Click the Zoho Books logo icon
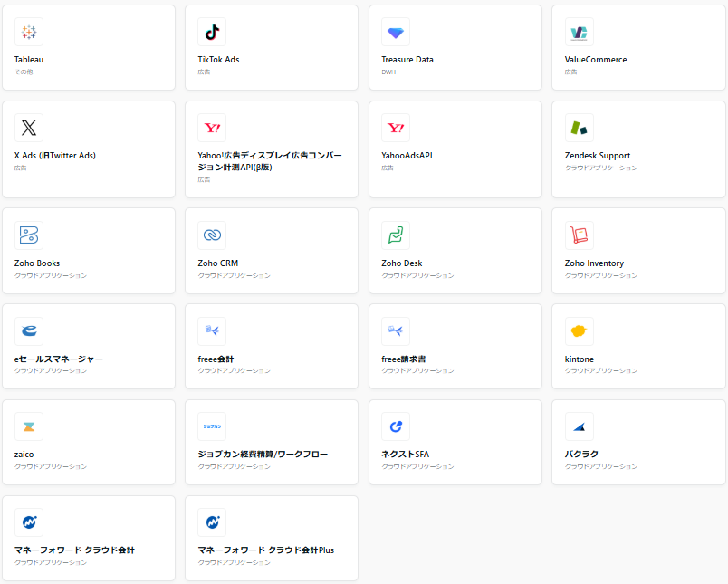 [x=29, y=235]
